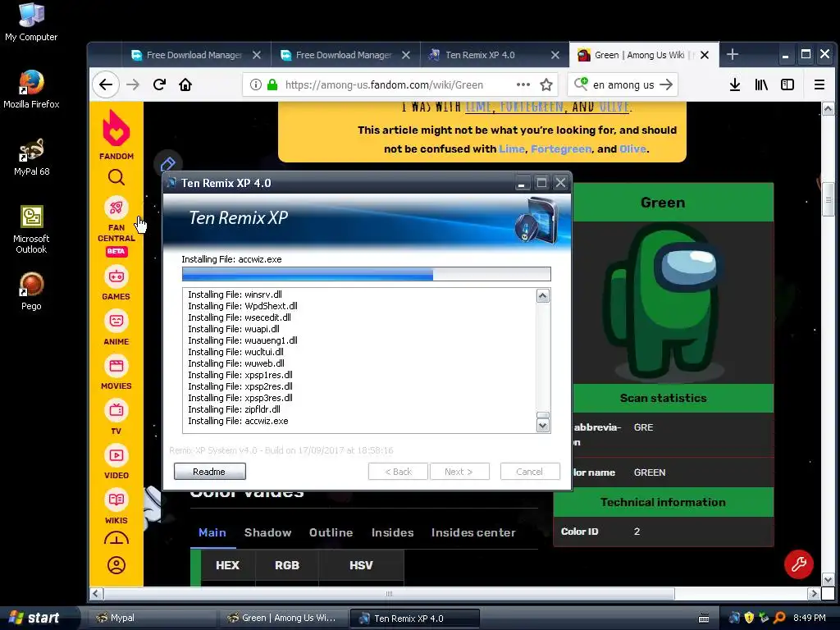Image resolution: width=840 pixels, height=630 pixels.
Task: Click the security shield tray icon
Action: [x=749, y=618]
